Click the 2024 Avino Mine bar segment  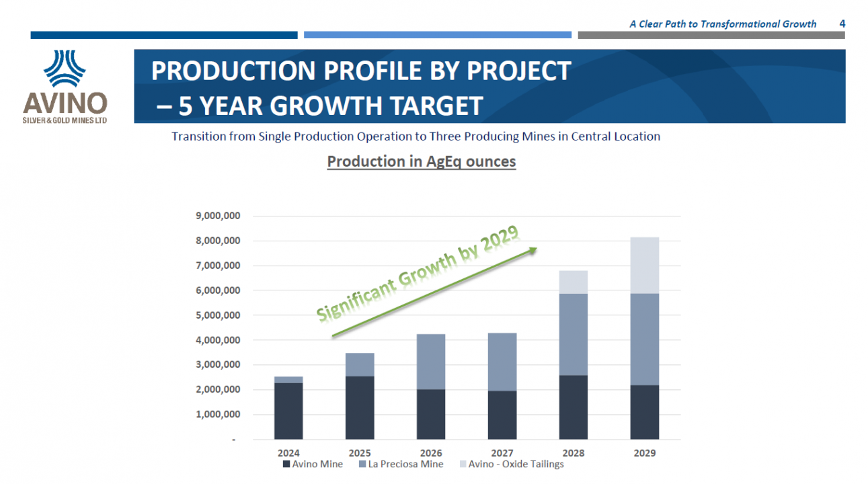tap(288, 411)
